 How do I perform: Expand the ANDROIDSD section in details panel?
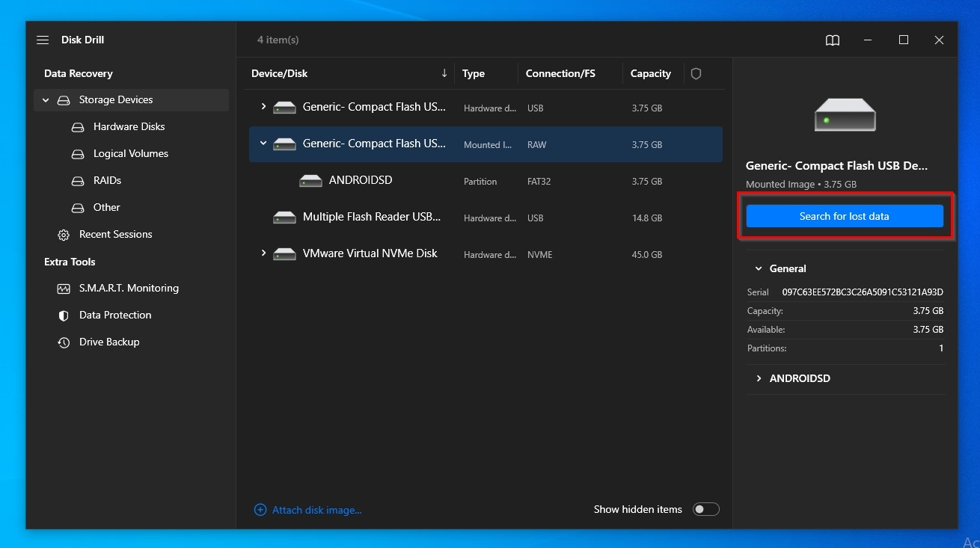pyautogui.click(x=759, y=378)
